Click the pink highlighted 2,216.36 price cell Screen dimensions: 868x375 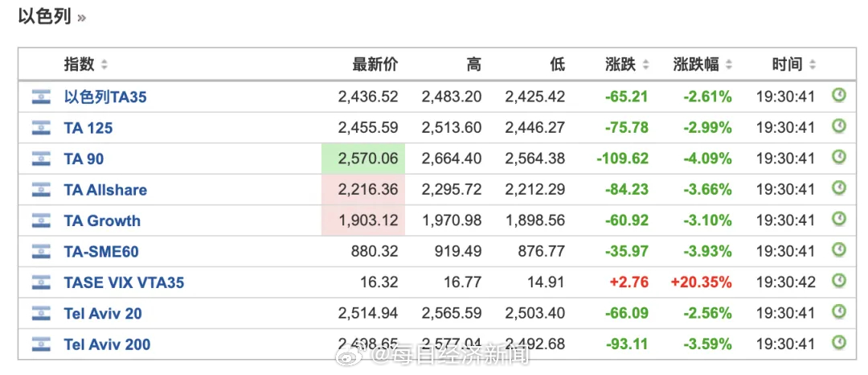click(363, 189)
